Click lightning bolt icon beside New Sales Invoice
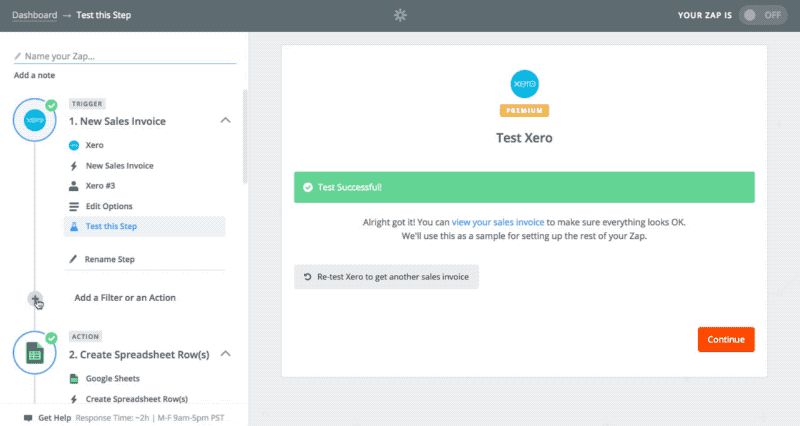Image resolution: width=800 pixels, height=426 pixels. click(74, 166)
